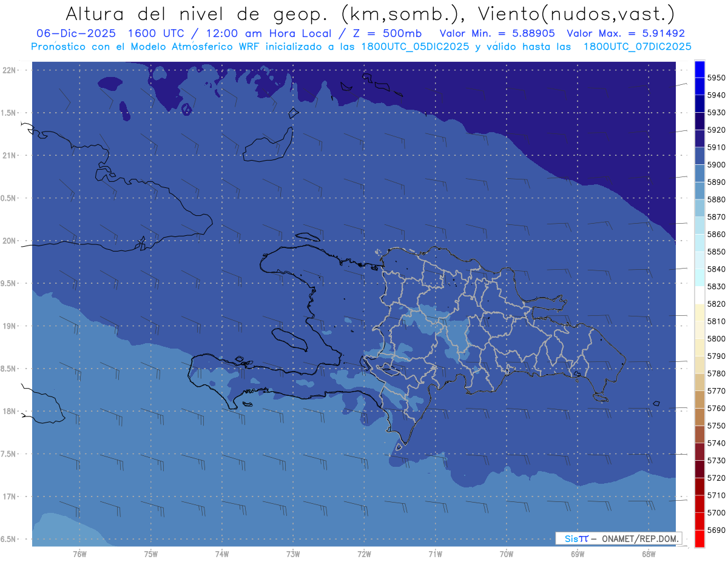Click the "69W" longitude label
The width and height of the screenshot is (728, 562).
coord(578,554)
